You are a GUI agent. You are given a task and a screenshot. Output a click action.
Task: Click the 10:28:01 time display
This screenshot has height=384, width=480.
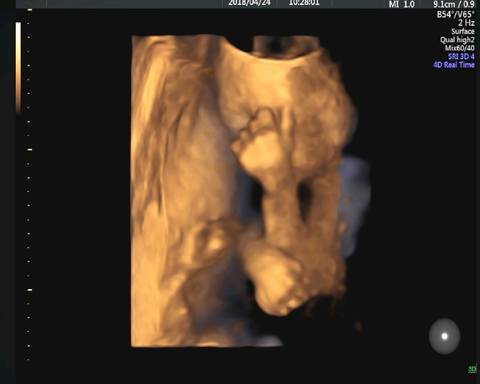click(304, 3)
